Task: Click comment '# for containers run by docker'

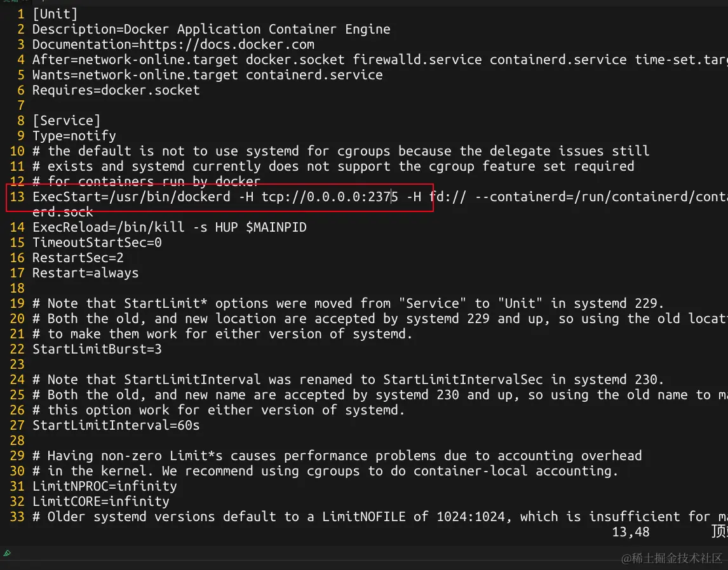Action: click(146, 181)
